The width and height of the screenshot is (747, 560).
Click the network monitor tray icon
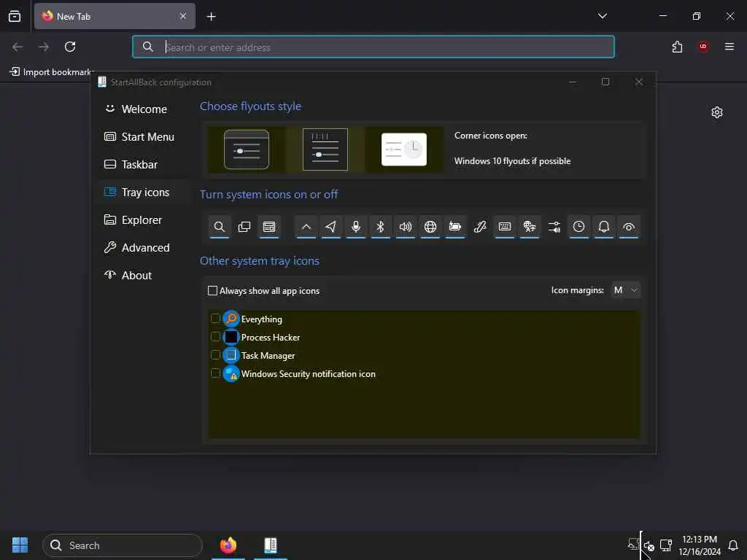tap(666, 545)
